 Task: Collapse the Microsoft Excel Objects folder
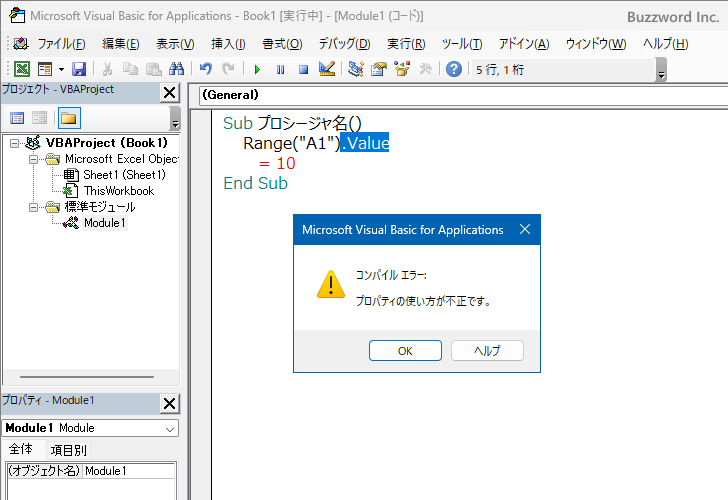[33, 160]
